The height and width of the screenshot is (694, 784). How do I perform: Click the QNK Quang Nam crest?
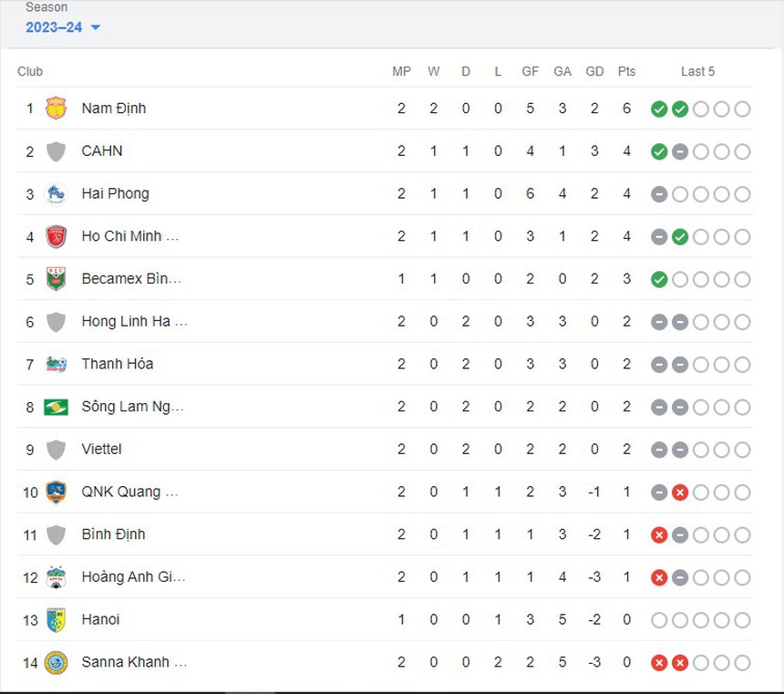point(57,492)
